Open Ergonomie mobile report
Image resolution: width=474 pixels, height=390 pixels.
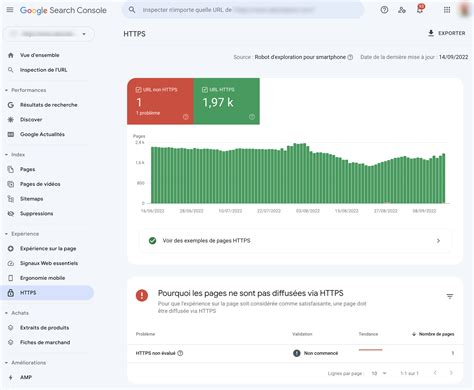click(x=43, y=278)
